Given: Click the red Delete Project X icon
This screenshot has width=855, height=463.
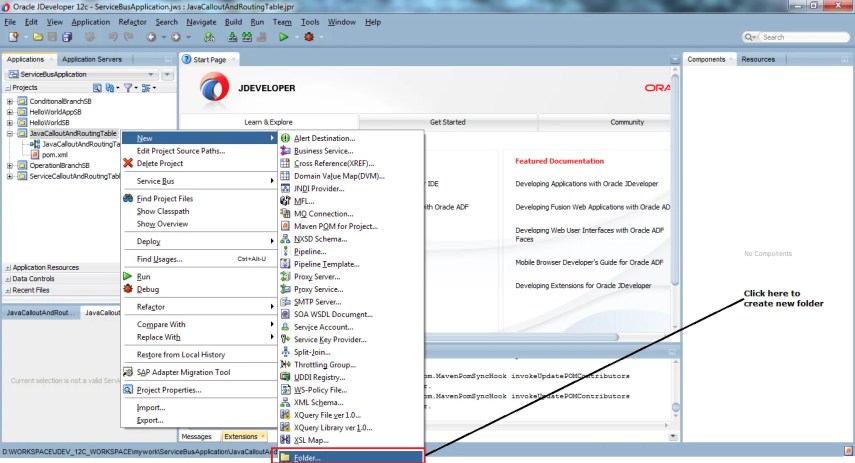Looking at the screenshot, I should 128,163.
